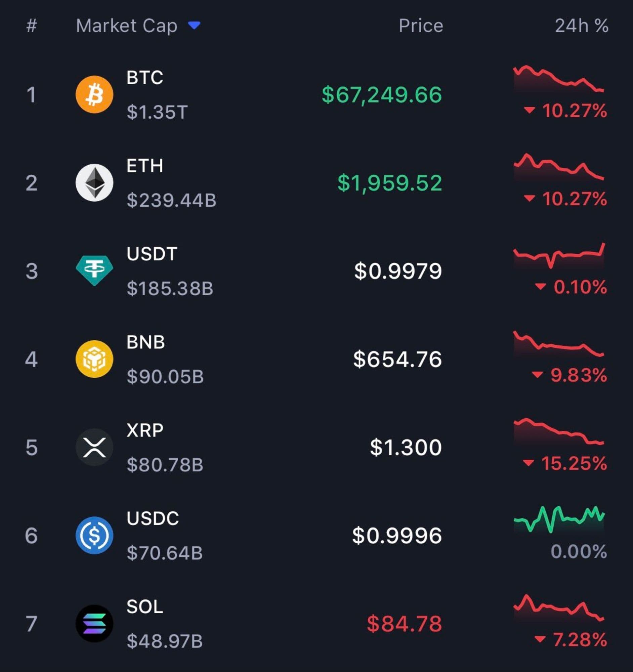633x672 pixels.
Task: Sort by rank # column header
Action: 32,26
